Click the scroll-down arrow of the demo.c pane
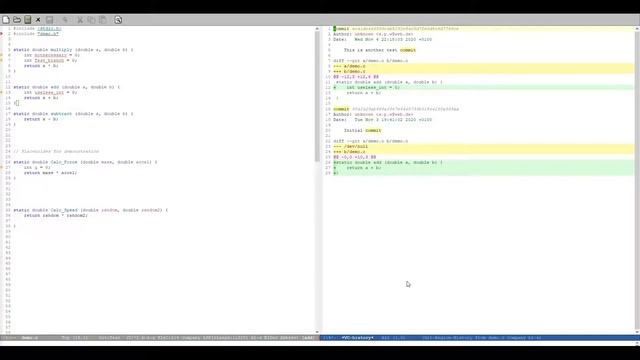 (x=317, y=332)
